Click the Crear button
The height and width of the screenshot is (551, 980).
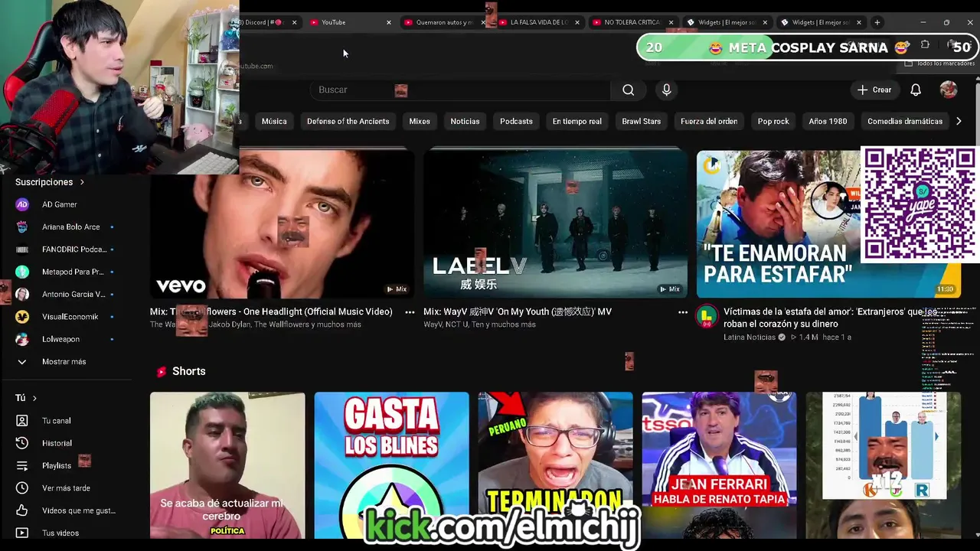(x=874, y=90)
